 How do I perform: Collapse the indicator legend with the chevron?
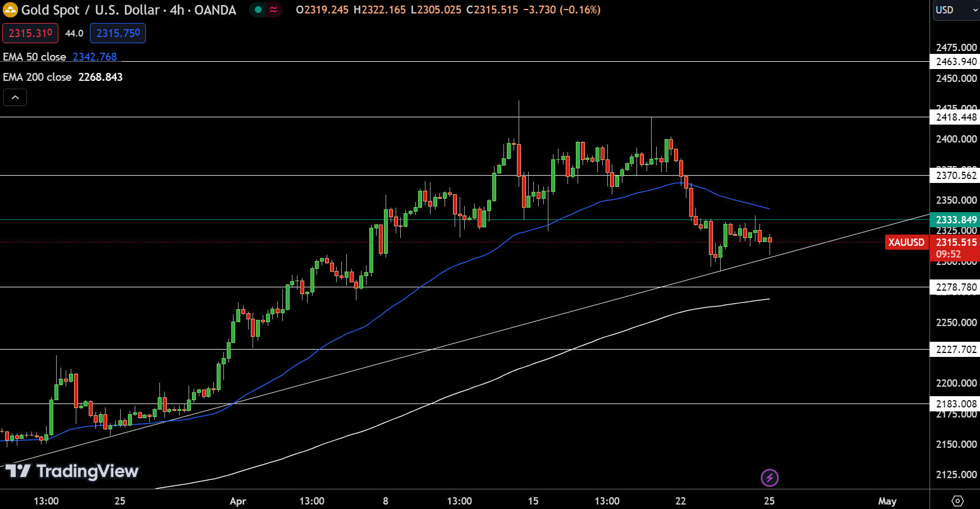coord(15,98)
